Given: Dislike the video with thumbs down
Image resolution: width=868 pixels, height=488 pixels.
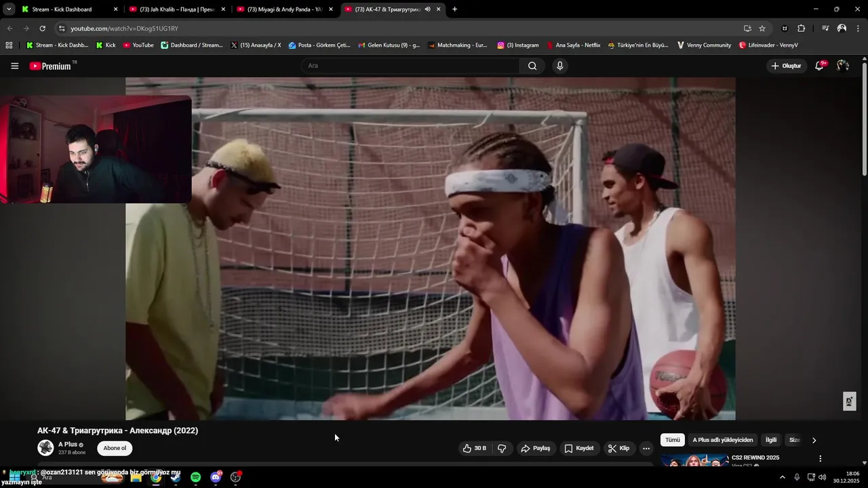Looking at the screenshot, I should 502,448.
